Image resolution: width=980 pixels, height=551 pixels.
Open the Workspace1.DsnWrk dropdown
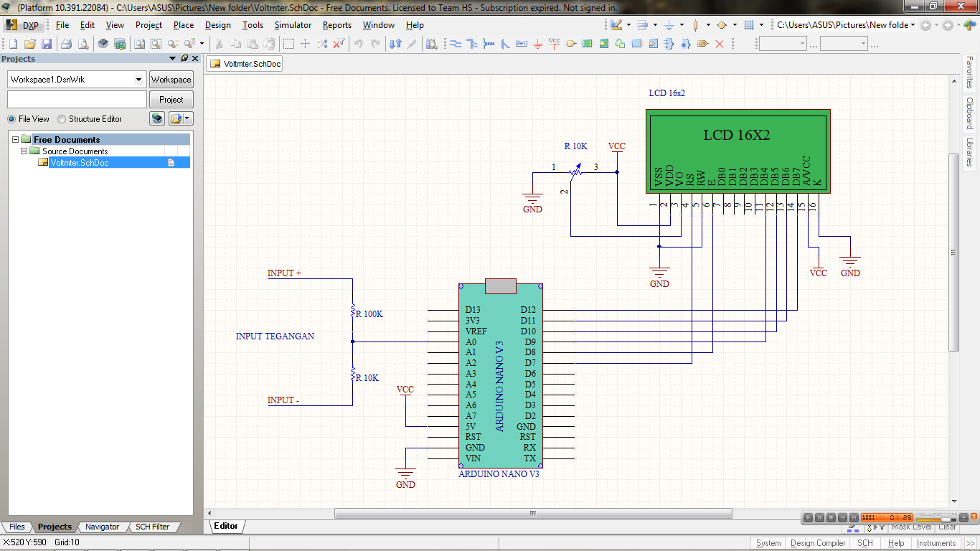(141, 79)
